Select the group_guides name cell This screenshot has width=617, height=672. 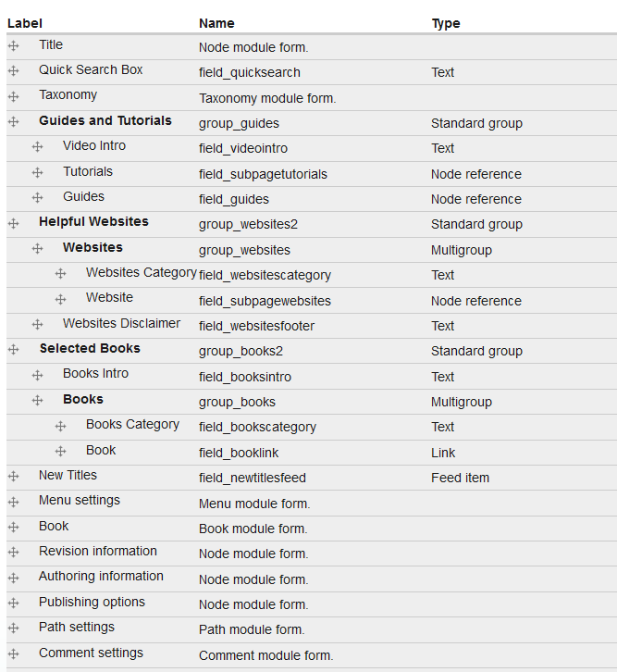coord(239,123)
